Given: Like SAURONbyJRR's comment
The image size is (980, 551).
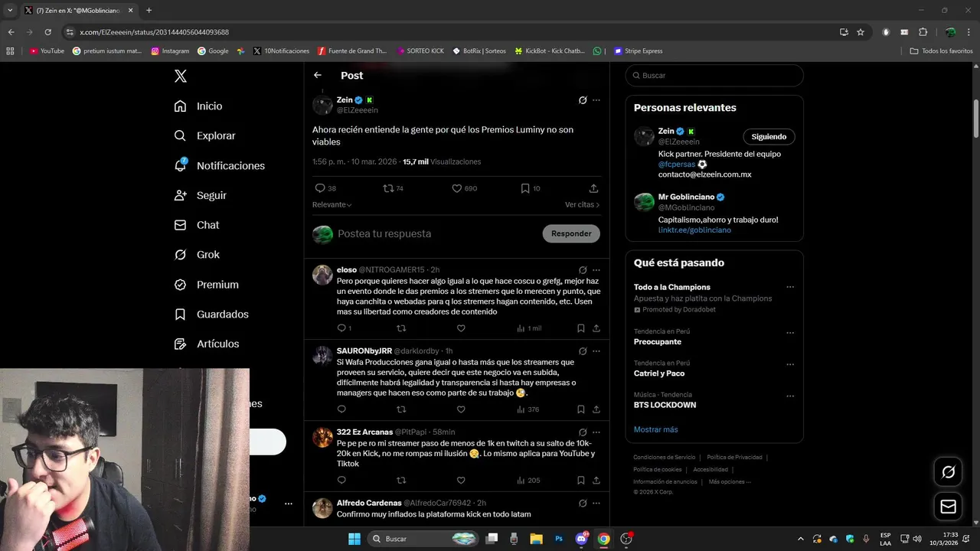Looking at the screenshot, I should pyautogui.click(x=461, y=409).
